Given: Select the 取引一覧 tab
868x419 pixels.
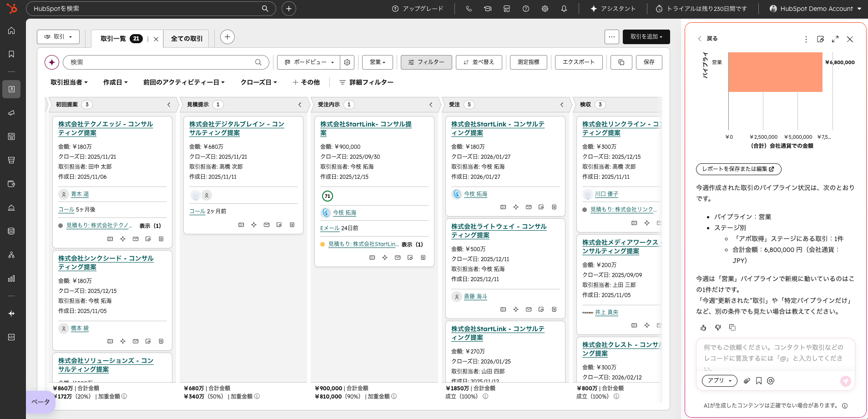Looking at the screenshot, I should click(x=113, y=39).
